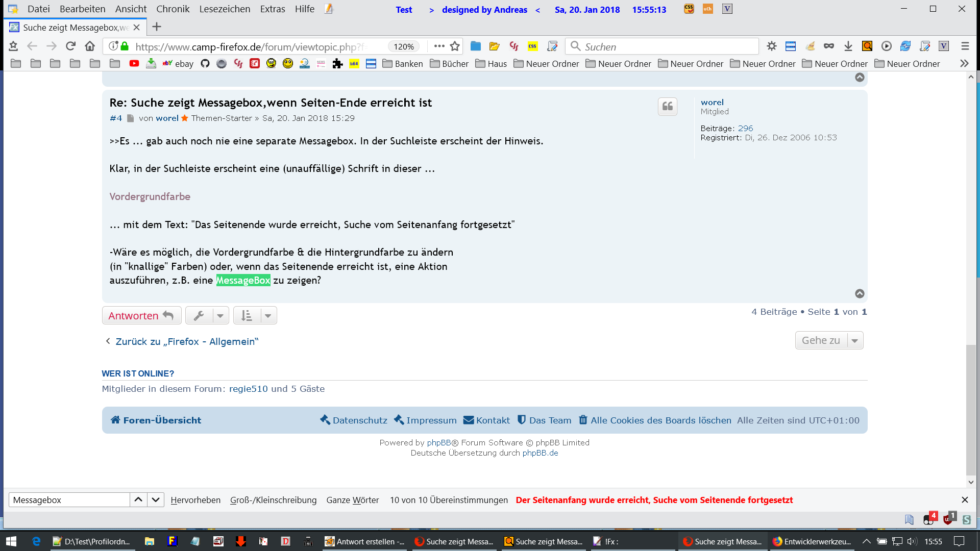Open YouTube bookmark icon
The height and width of the screenshot is (551, 980).
point(134,64)
